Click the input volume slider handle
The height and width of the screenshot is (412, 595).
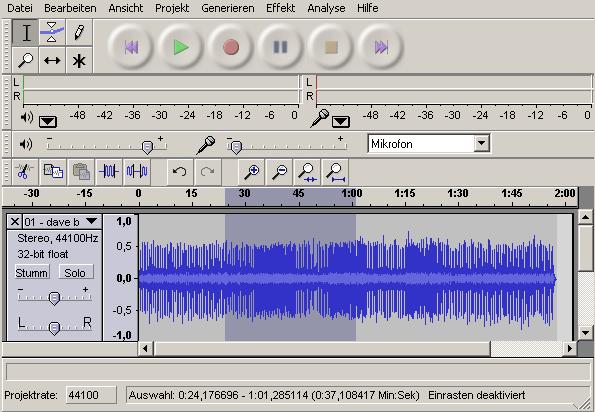pos(236,147)
